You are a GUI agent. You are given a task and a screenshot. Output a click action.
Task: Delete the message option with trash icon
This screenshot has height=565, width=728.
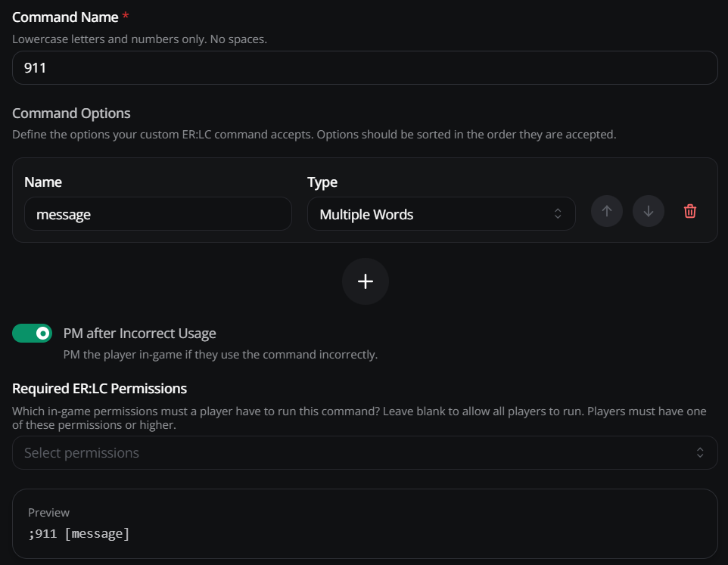pyautogui.click(x=690, y=211)
